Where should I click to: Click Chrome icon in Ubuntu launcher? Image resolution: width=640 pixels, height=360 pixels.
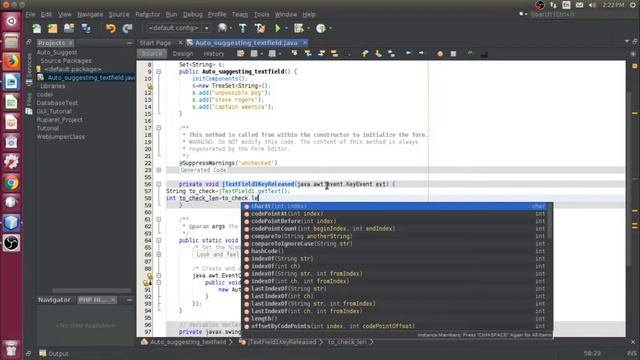point(11,183)
